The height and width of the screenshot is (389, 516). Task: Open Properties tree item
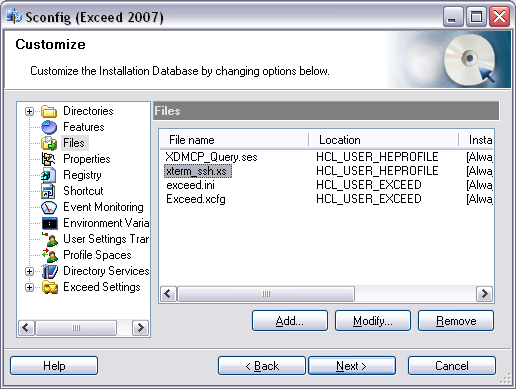tap(87, 159)
